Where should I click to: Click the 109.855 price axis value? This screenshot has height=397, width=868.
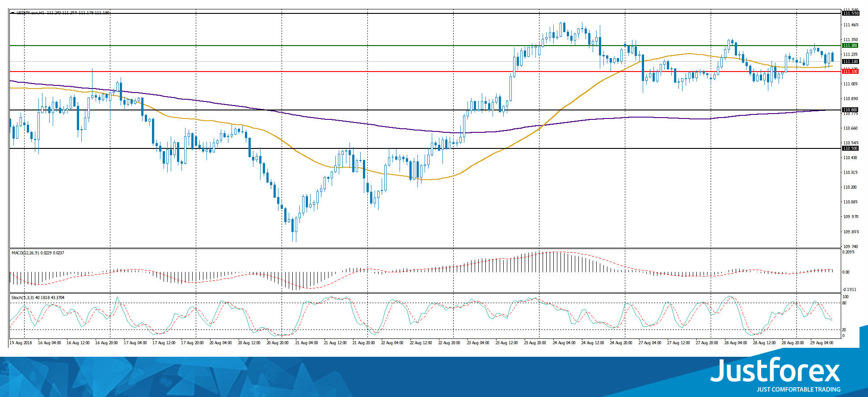pos(851,232)
